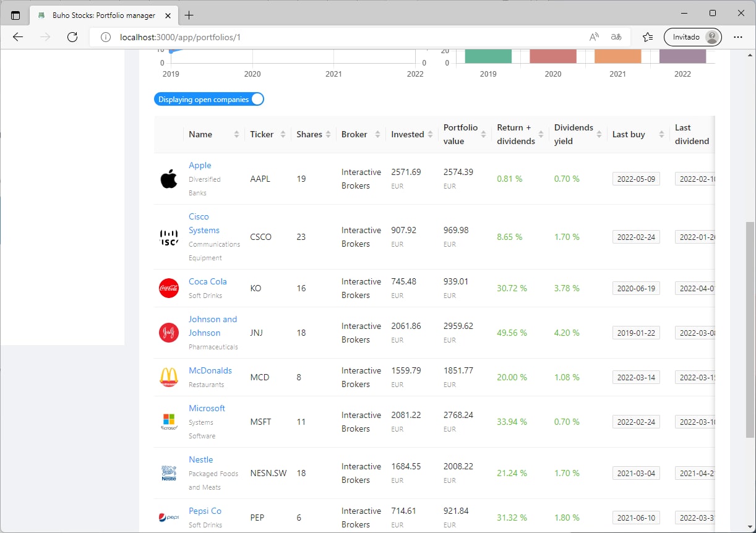Click Coca Cola last buy 2020-06-19
756x533 pixels.
(x=636, y=288)
